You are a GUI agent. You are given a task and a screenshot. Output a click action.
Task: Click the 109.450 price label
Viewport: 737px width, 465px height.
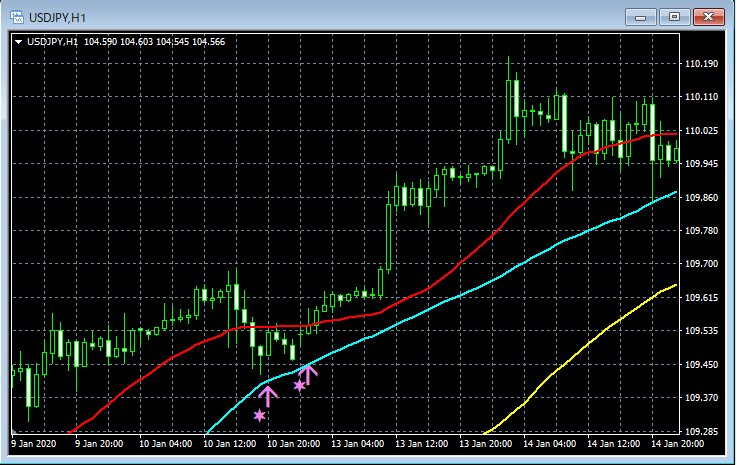coord(701,364)
